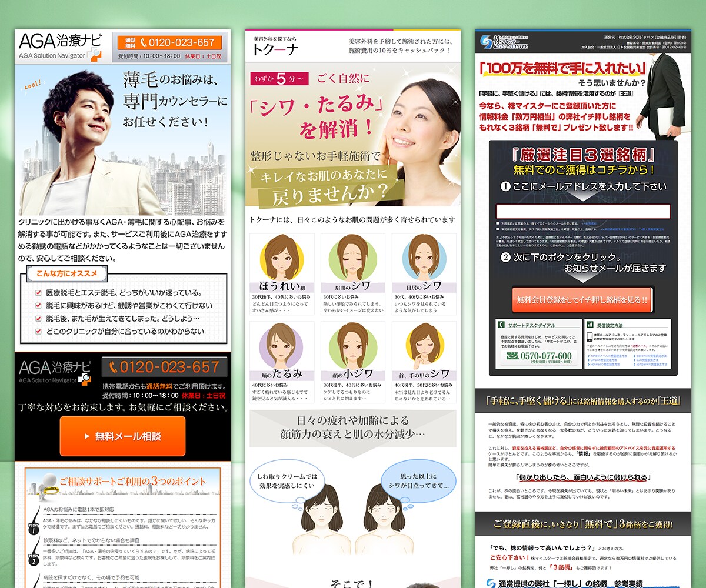Screen dimensions: 706x588
Task: Click the 100万を無料で手に入れたい headline
Action: pyautogui.click(x=562, y=68)
